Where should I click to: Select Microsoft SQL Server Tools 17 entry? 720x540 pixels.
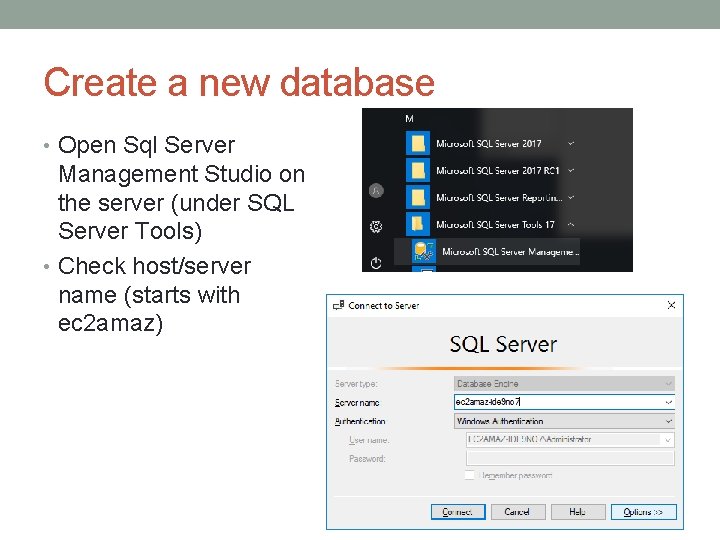point(495,225)
